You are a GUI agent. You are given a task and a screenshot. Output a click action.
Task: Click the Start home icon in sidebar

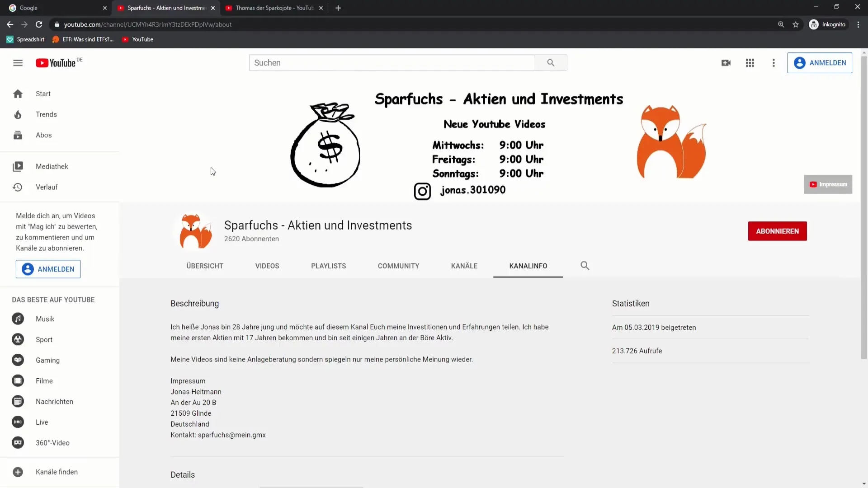point(18,94)
